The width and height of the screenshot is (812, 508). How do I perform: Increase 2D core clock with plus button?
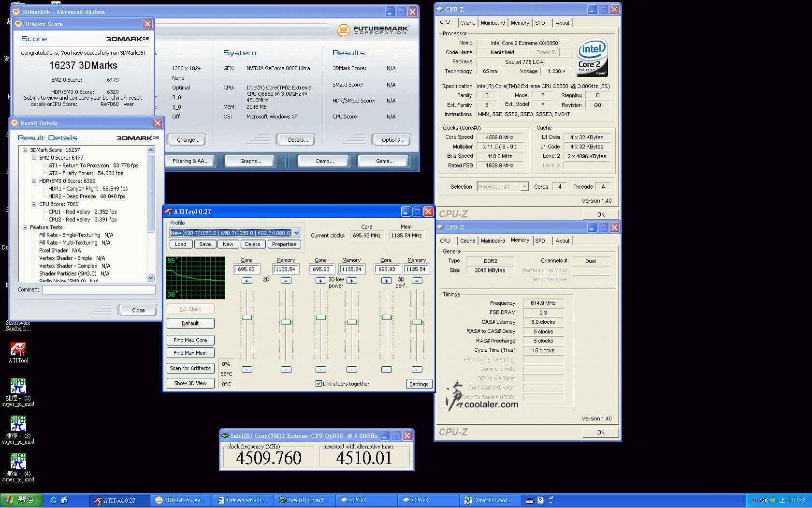point(246,281)
